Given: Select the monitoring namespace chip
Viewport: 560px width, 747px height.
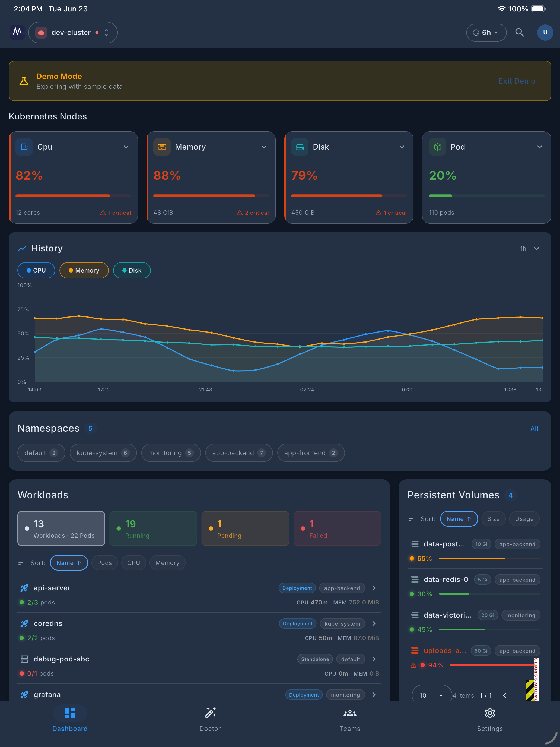Looking at the screenshot, I should pos(171,453).
